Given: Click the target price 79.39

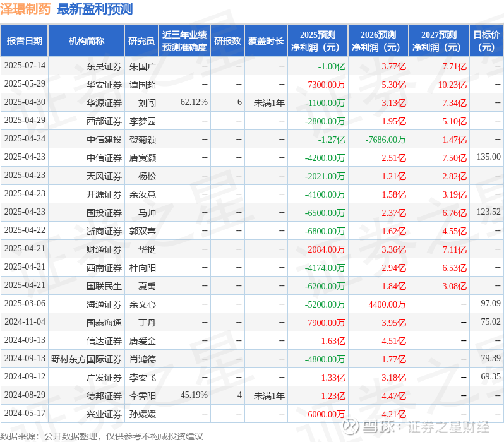Looking at the screenshot, I should tap(491, 359).
